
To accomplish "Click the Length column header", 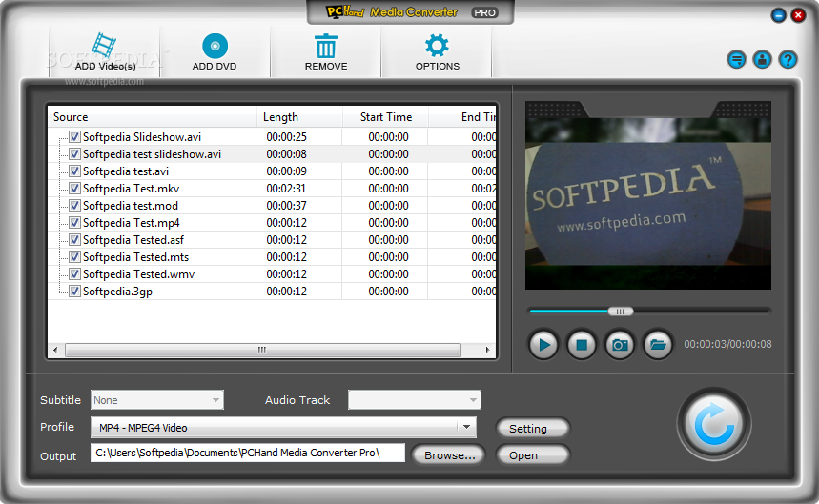I will click(299, 117).
